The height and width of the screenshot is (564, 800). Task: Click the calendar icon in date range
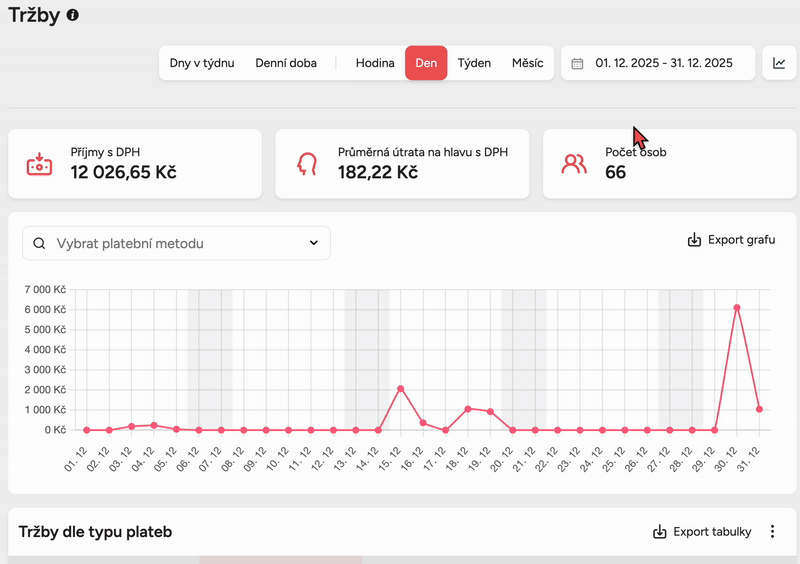coord(577,63)
